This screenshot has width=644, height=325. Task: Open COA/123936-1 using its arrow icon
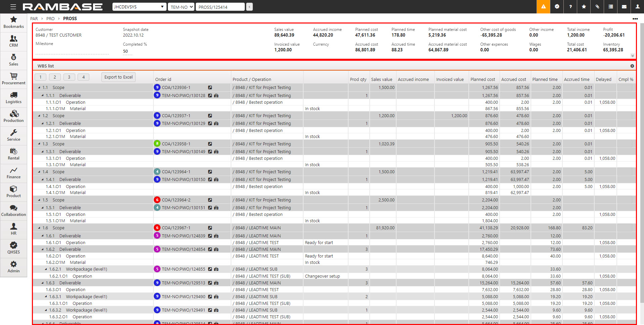(210, 88)
